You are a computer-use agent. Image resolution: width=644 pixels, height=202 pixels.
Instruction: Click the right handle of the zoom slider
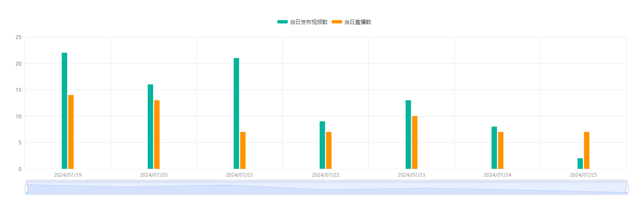(627, 189)
